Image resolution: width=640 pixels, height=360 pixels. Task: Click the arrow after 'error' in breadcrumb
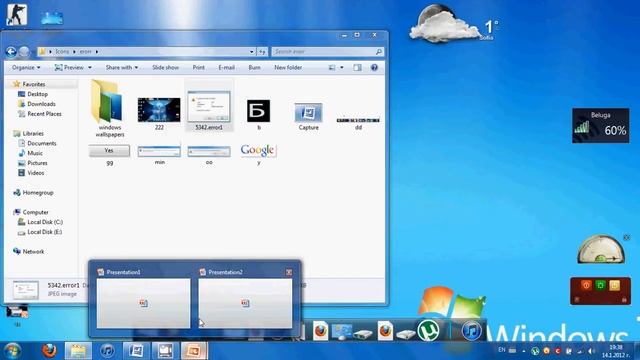[x=97, y=52]
